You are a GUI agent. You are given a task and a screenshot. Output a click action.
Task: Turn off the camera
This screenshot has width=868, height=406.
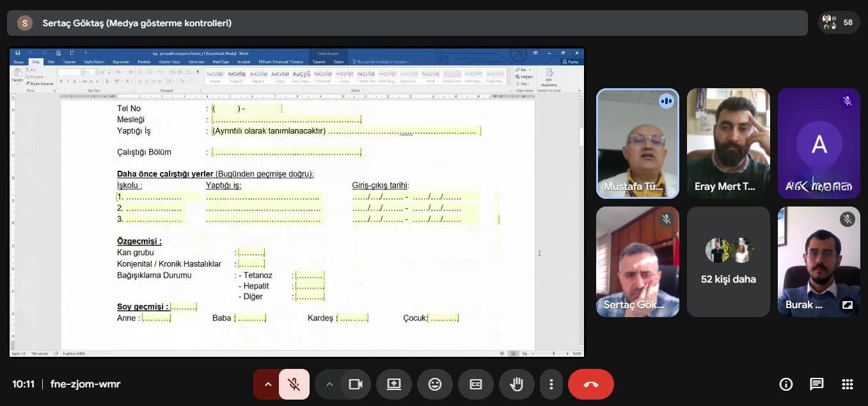tap(355, 384)
